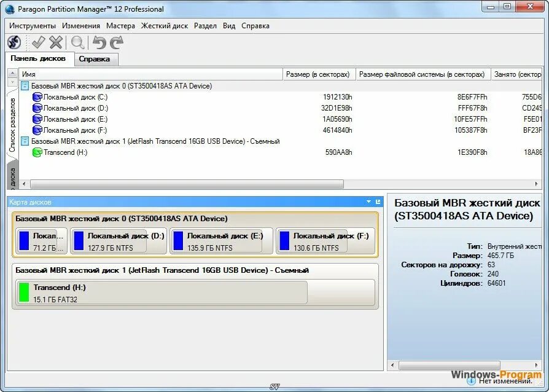The image size is (549, 392).
Task: Click the Размер 465.7 ГБ property value
Action: (x=500, y=256)
